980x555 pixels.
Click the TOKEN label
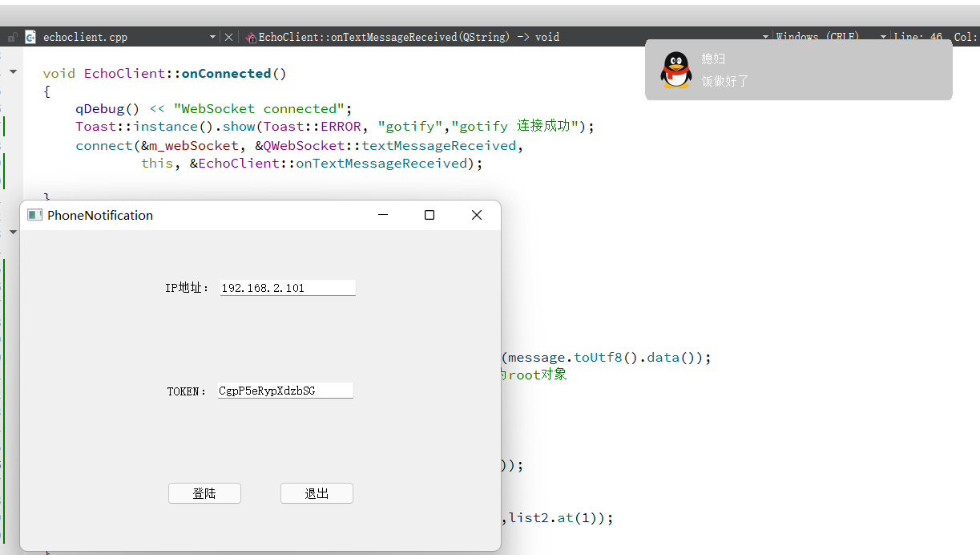coord(188,391)
